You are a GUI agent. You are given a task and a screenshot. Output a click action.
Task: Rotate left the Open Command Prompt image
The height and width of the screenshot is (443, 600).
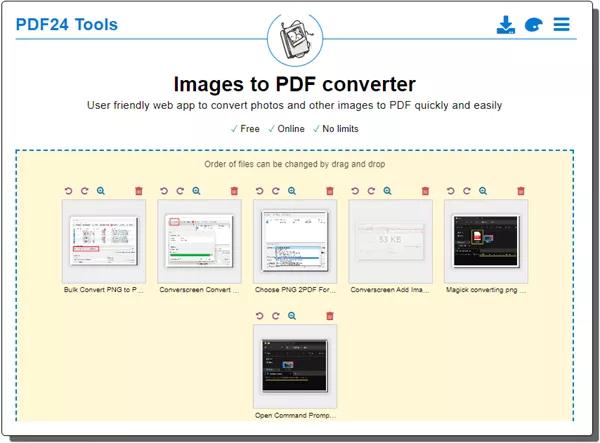[x=260, y=316]
